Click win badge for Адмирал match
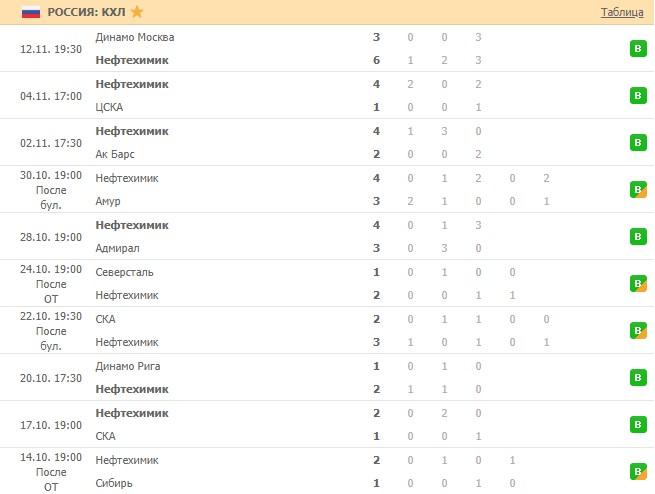655x494 pixels. pyautogui.click(x=638, y=236)
